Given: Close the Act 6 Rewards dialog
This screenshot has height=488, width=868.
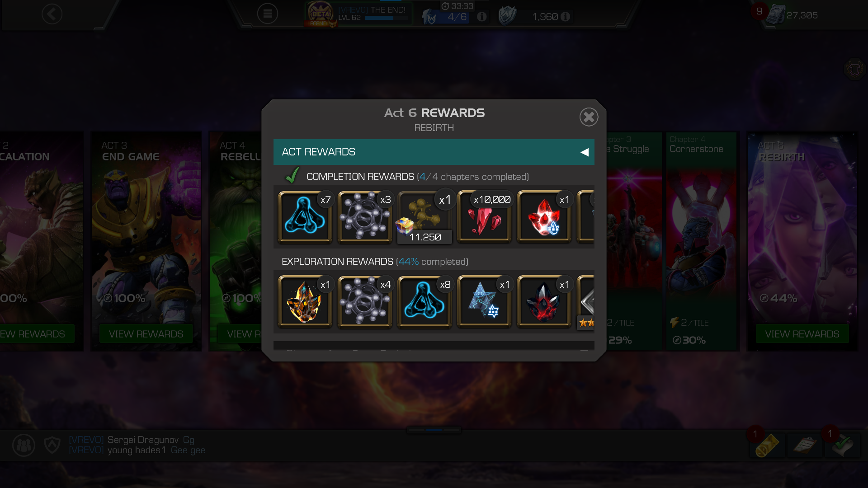Looking at the screenshot, I should (589, 117).
